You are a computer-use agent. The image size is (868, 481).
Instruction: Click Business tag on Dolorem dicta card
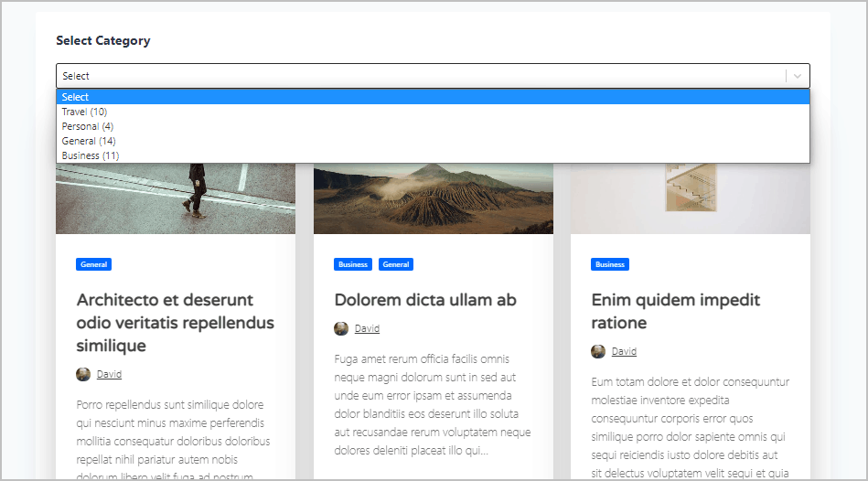coord(353,264)
